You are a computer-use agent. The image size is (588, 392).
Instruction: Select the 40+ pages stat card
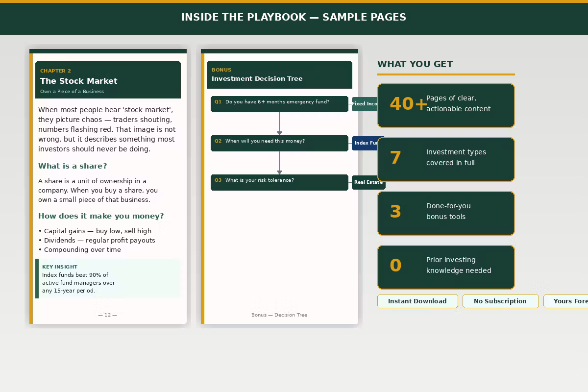[x=446, y=105]
